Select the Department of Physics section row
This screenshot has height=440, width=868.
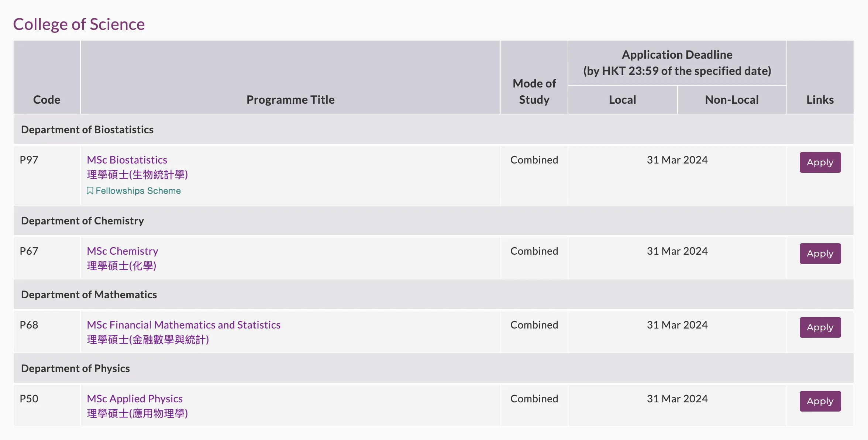pyautogui.click(x=75, y=368)
